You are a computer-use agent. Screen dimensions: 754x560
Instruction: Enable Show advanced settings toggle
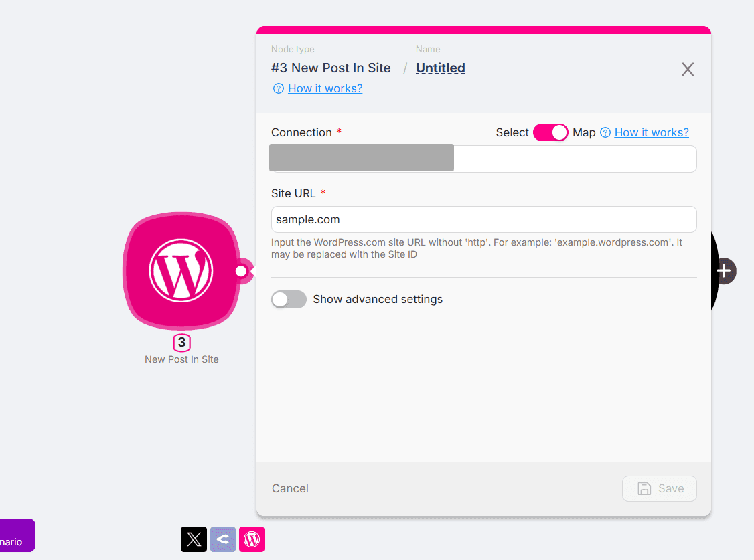pos(289,299)
